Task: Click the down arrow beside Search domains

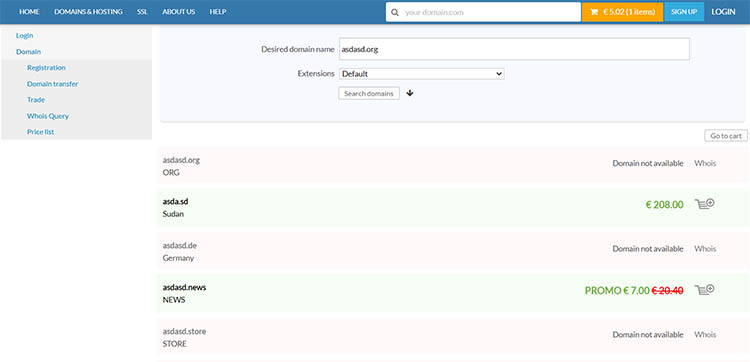Action: 410,93
